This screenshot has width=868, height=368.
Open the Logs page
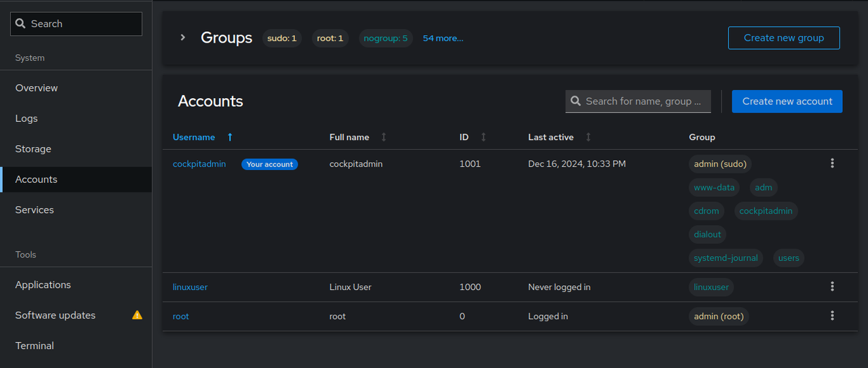point(76,119)
